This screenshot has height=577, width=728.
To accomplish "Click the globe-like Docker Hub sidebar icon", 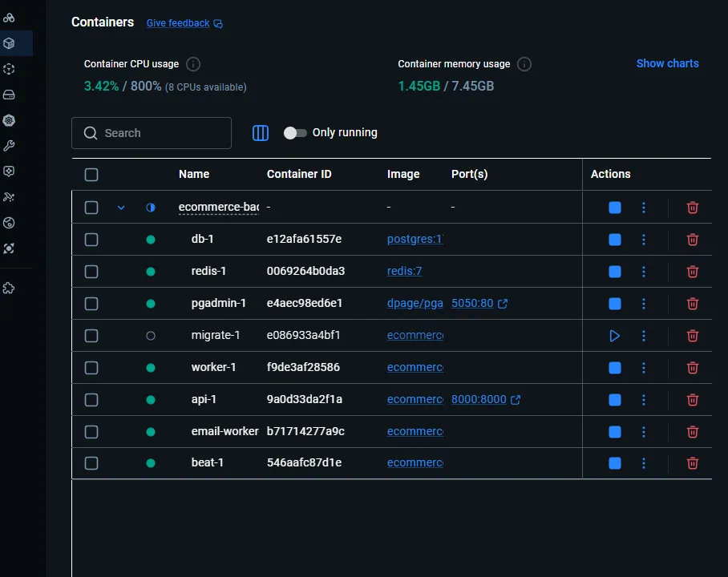I will coord(10,223).
